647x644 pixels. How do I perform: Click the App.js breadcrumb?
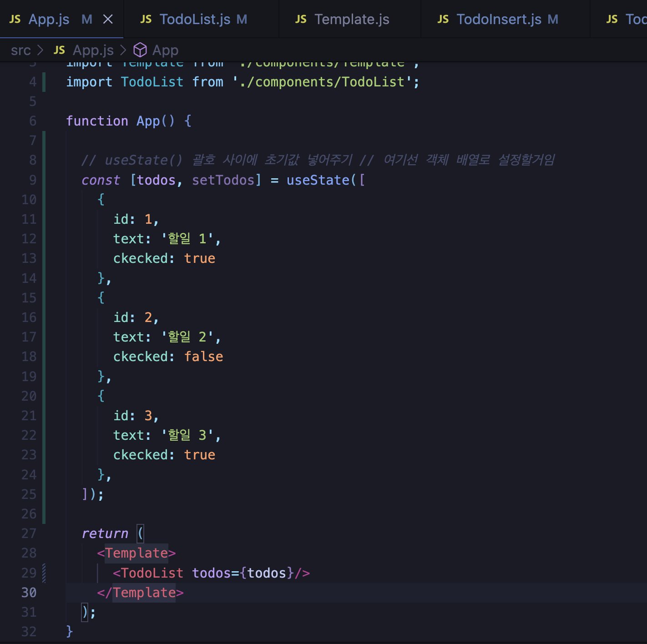pyautogui.click(x=93, y=50)
